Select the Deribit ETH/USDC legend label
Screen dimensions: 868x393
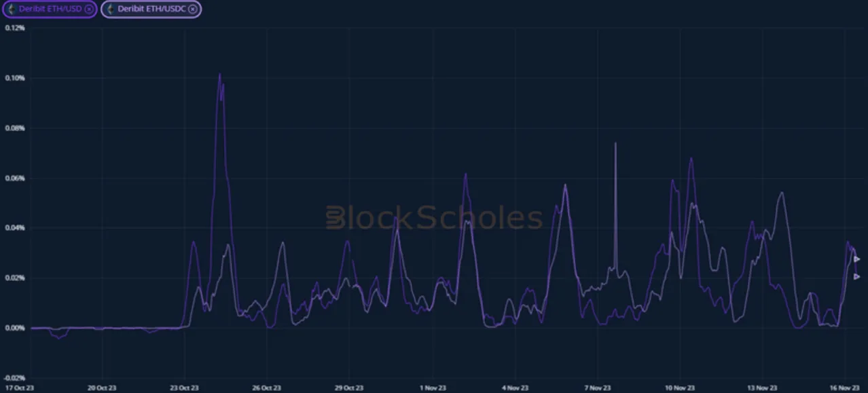point(152,9)
